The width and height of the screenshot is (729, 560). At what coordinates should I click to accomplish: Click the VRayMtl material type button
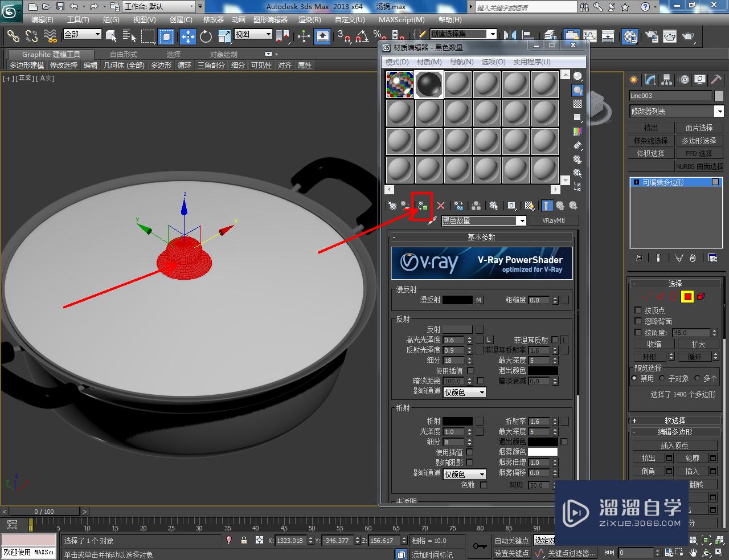pos(552,220)
